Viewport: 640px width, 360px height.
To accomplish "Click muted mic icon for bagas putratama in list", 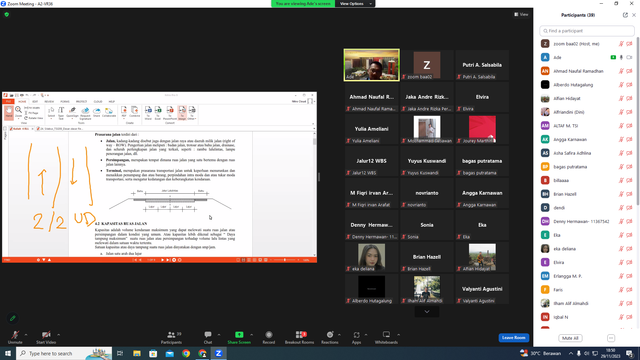I will coord(621,167).
